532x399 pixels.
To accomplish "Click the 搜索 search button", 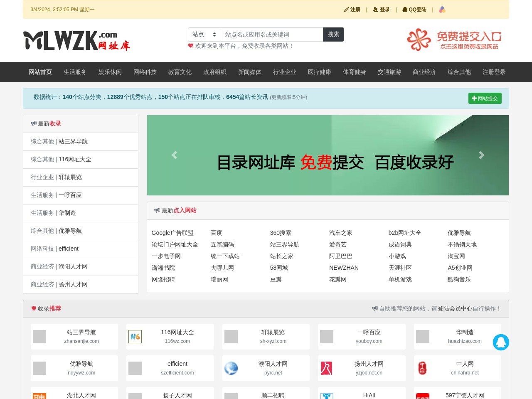I will tap(333, 34).
